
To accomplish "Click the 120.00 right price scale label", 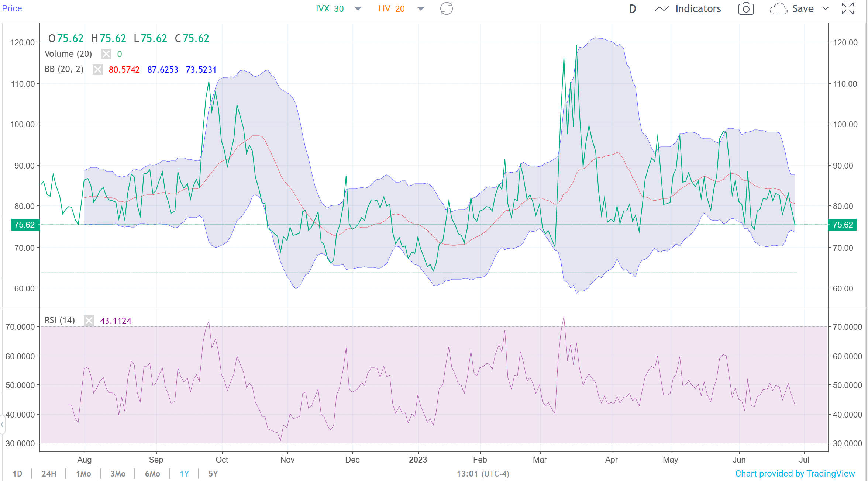I will [x=845, y=42].
